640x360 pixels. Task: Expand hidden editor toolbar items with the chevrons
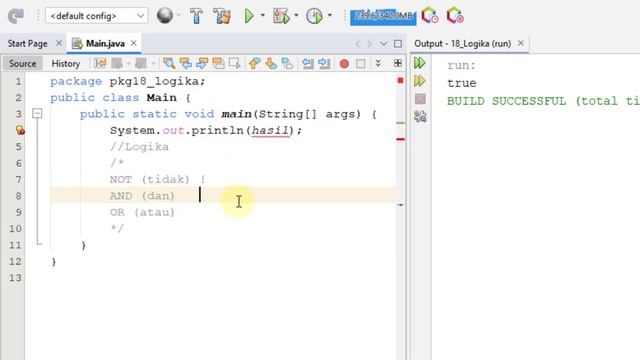378,63
